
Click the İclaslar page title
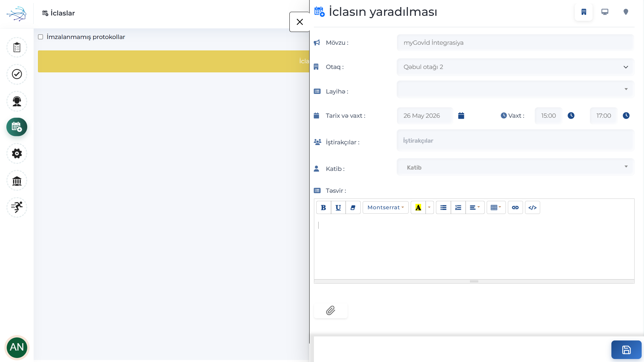point(63,13)
